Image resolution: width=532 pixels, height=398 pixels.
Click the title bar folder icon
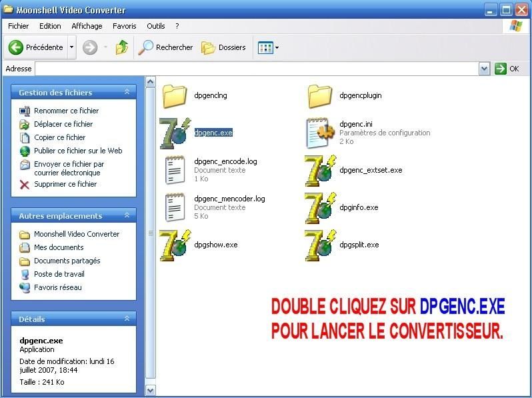coord(8,9)
